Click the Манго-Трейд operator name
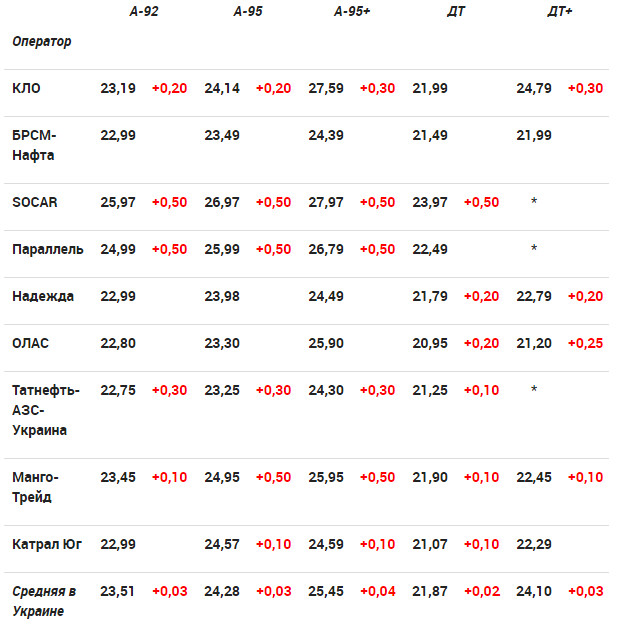 36,487
